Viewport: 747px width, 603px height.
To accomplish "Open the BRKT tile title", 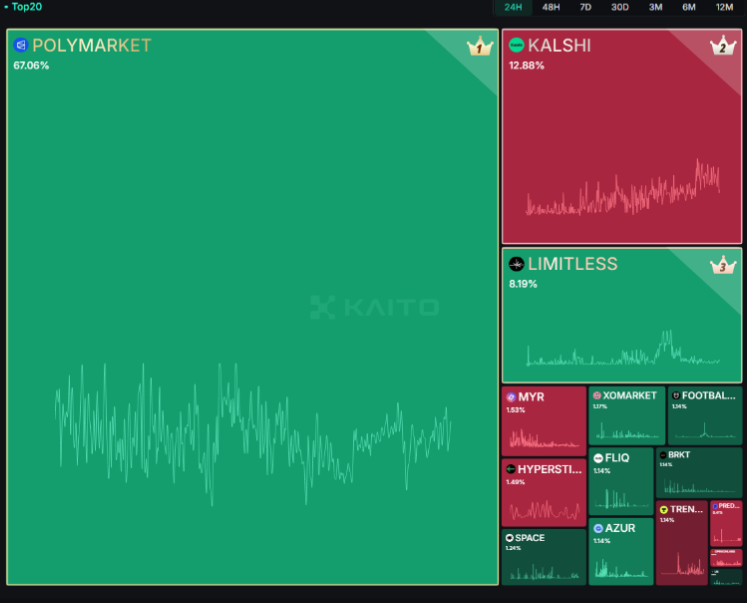I will [679, 455].
